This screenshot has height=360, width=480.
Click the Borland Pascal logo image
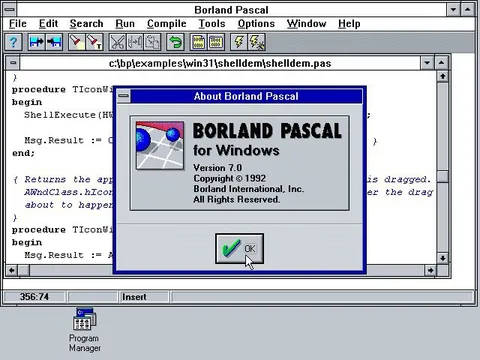tap(160, 145)
